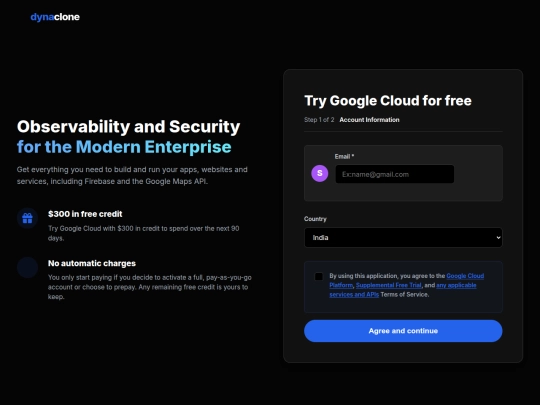Open the any applicable services and APIs link
Screen dimensions: 540x405
[403, 290]
